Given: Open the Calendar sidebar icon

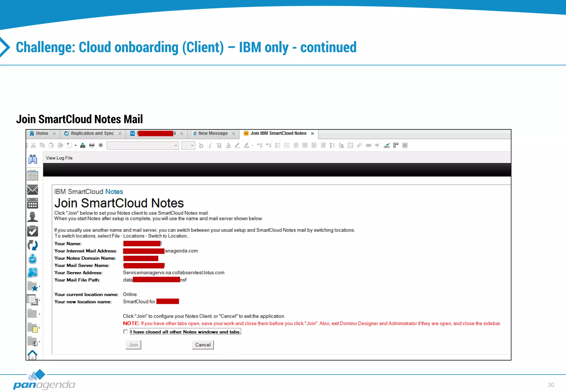Looking at the screenshot, I should click(33, 203).
